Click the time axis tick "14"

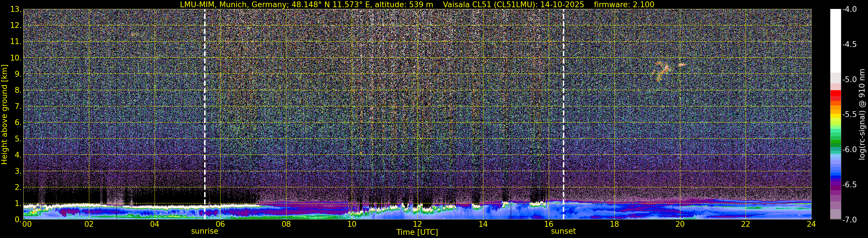coord(483,224)
